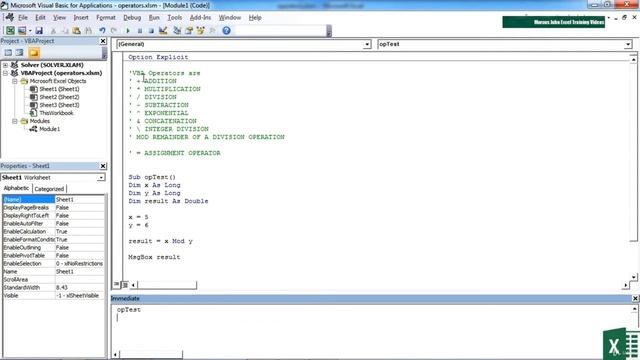This screenshot has width=640, height=360.
Task: Click the code line 'MsgBox result'
Action: [154, 257]
